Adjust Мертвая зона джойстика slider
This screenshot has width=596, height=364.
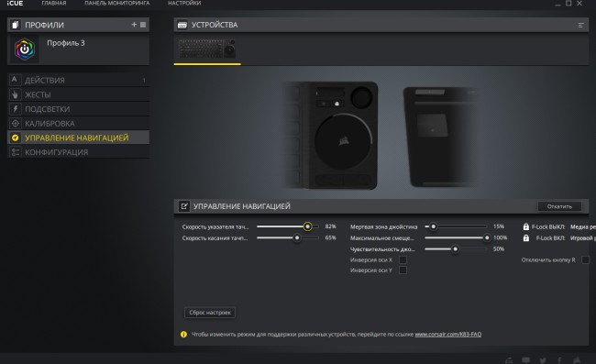tap(433, 226)
